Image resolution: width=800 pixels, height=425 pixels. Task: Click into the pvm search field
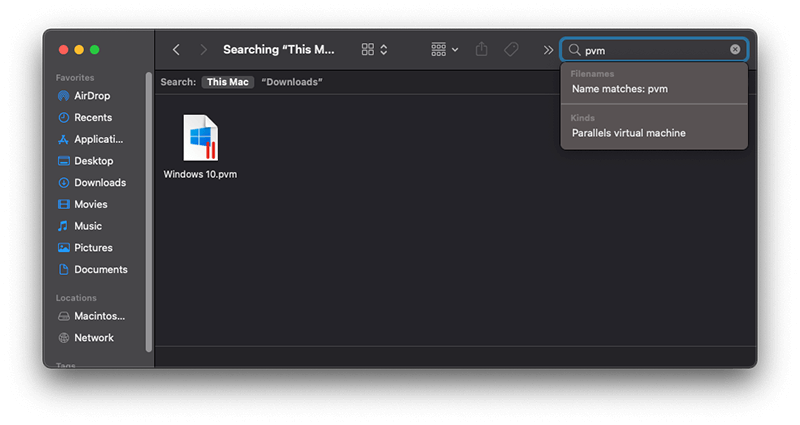[x=656, y=50]
